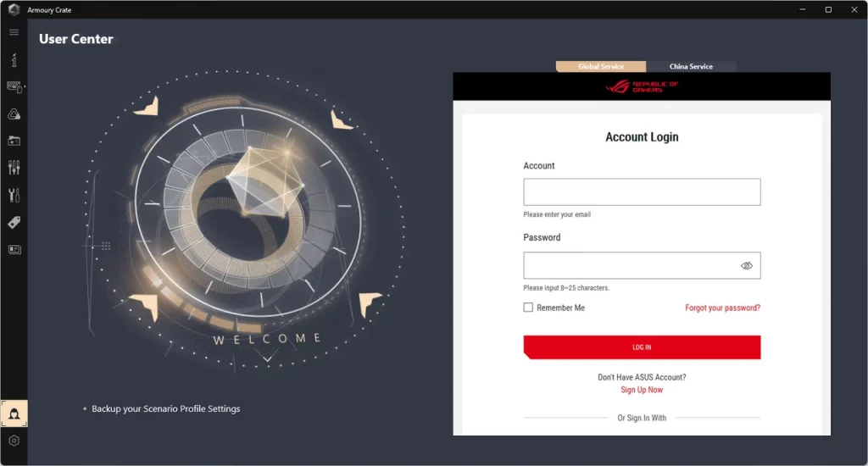
Task: Open the Scenario Profiles sliders icon
Action: [x=14, y=168]
